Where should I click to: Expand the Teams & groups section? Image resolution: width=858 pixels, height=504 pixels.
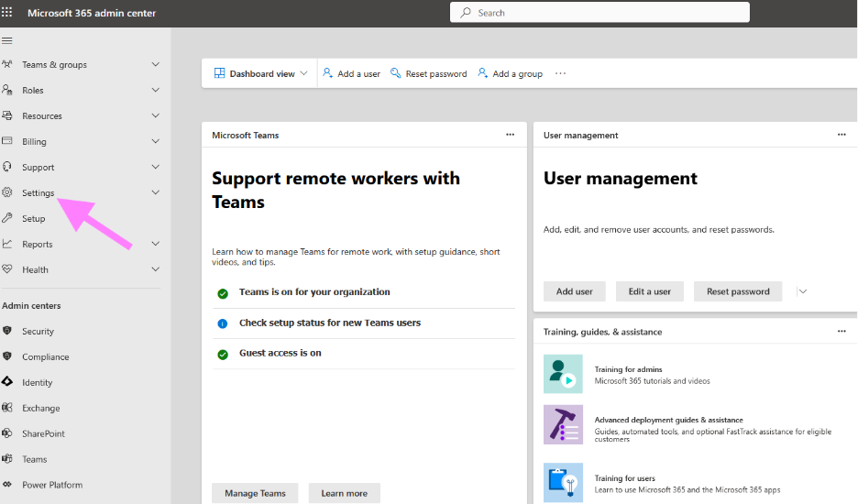coord(155,64)
